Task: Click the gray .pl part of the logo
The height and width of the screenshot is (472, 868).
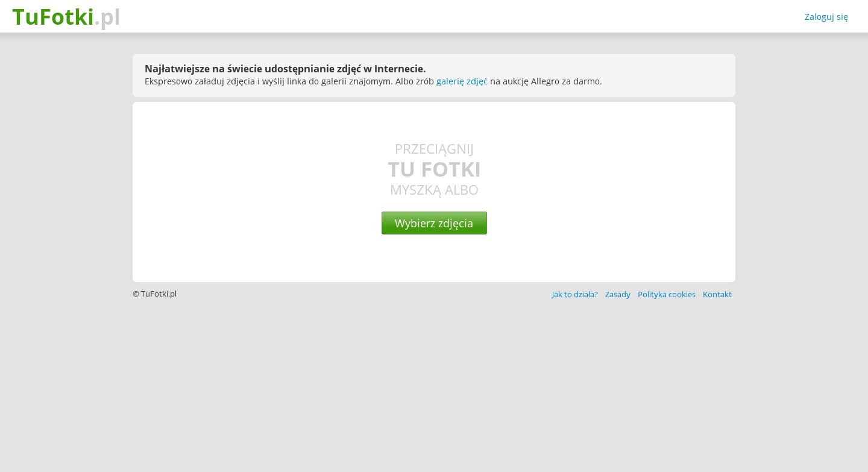Action: point(108,17)
